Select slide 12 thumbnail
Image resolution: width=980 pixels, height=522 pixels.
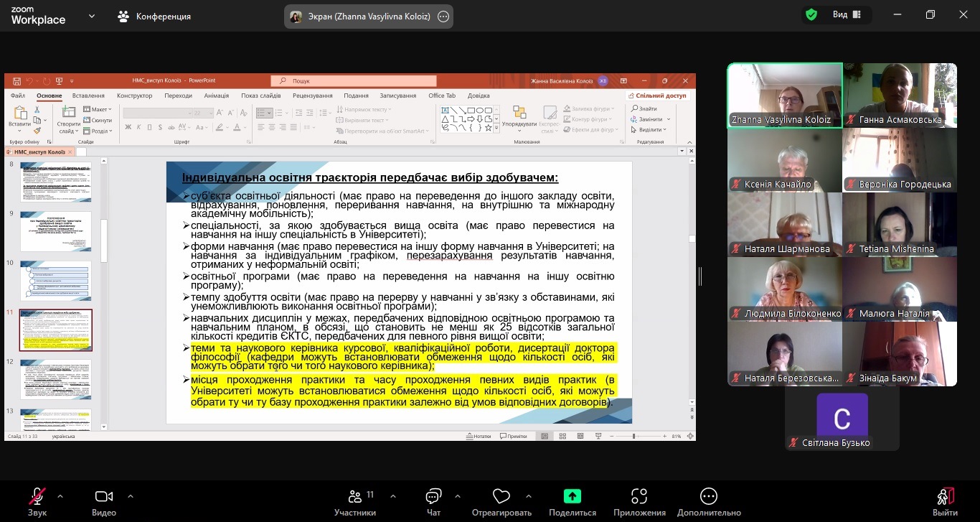(55, 380)
